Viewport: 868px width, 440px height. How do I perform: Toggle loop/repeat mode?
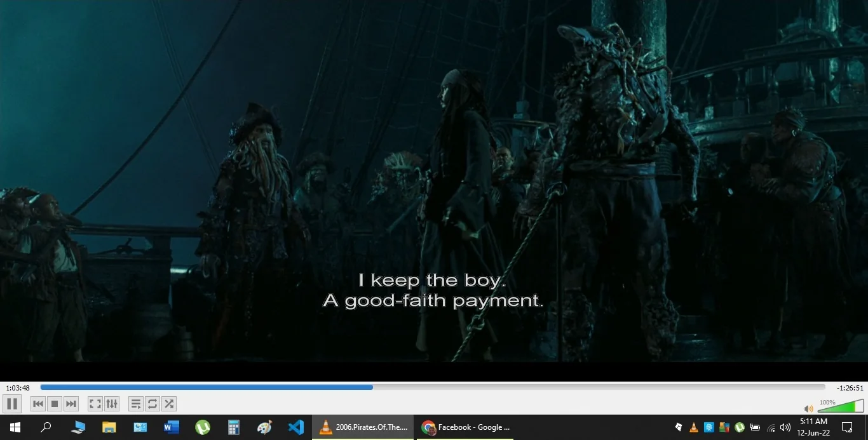tap(153, 404)
